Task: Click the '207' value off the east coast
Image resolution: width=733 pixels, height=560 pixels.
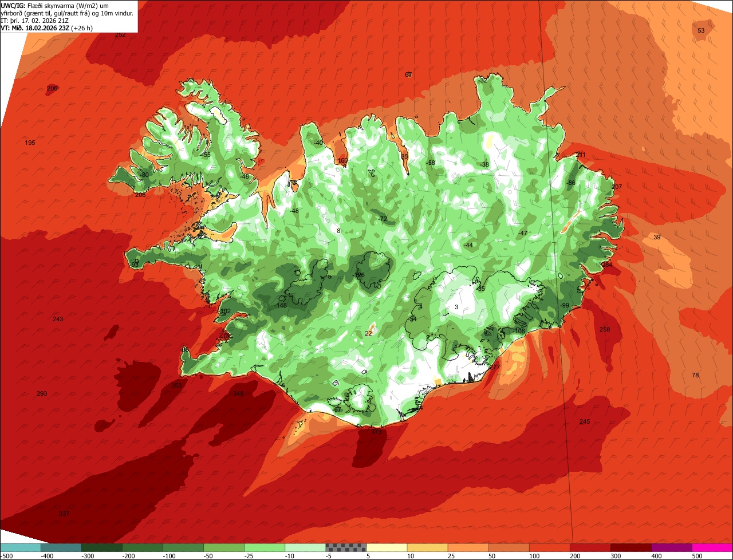Action: [617, 187]
